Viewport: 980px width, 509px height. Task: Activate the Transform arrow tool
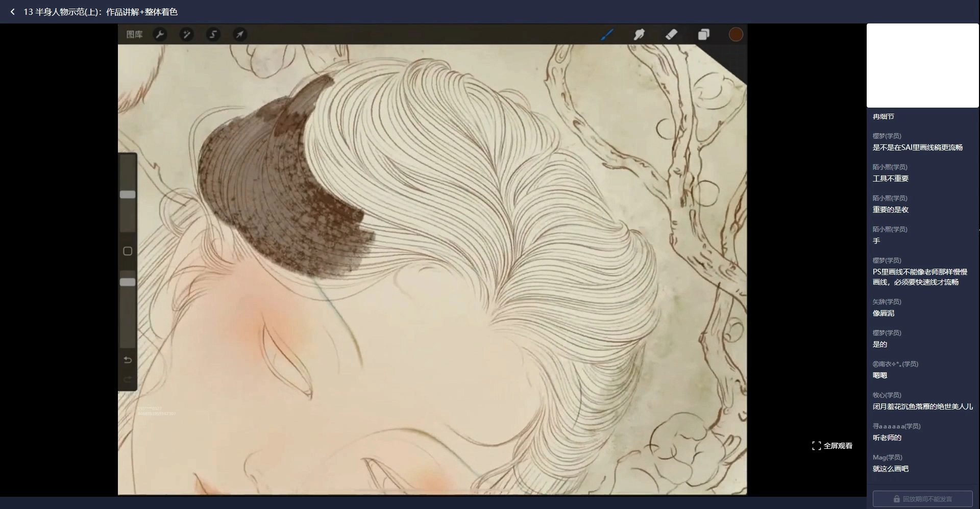click(240, 34)
